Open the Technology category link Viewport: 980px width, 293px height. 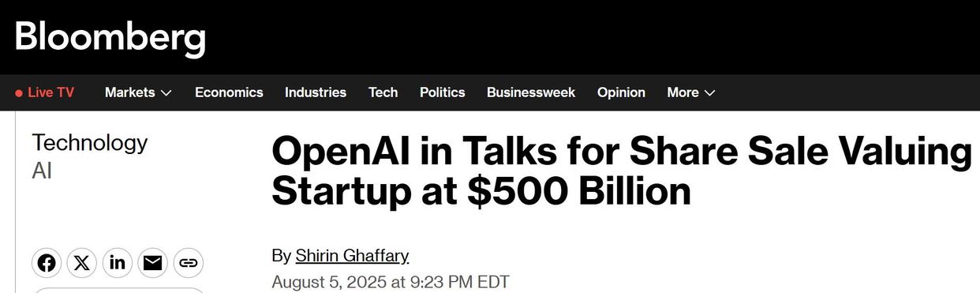[89, 143]
